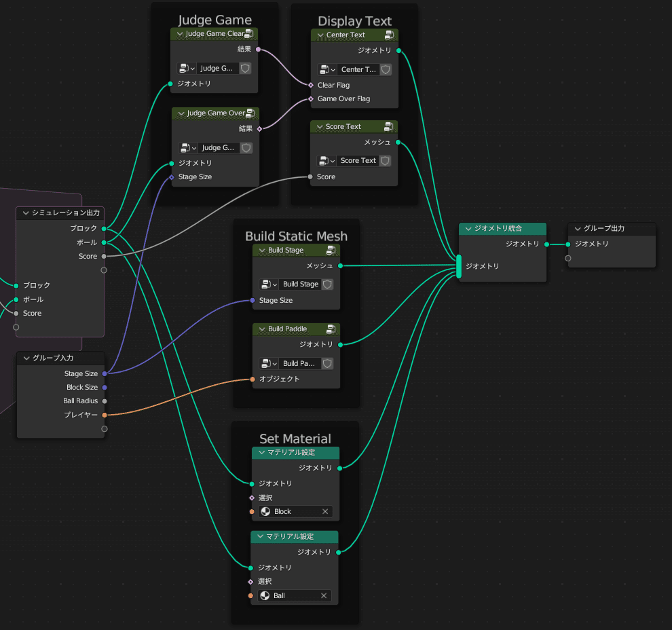This screenshot has height=630, width=672.
Task: Open node group icon on Judge Game Clear header
Action: (x=248, y=33)
